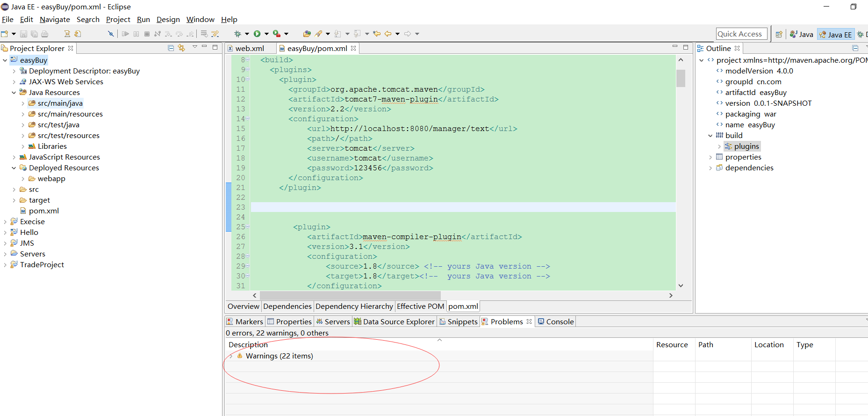Open the New wizard dropdown arrow

[x=14, y=34]
